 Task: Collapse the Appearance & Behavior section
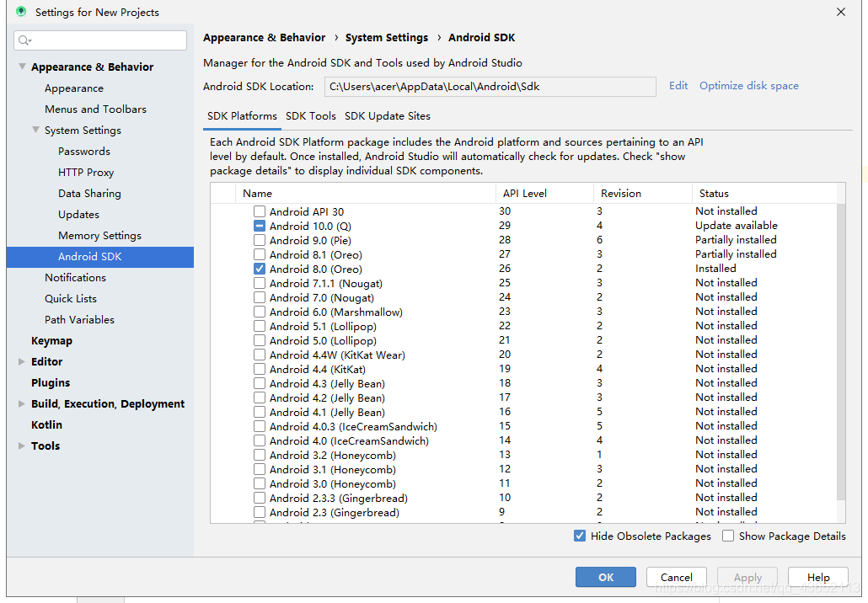pos(22,67)
